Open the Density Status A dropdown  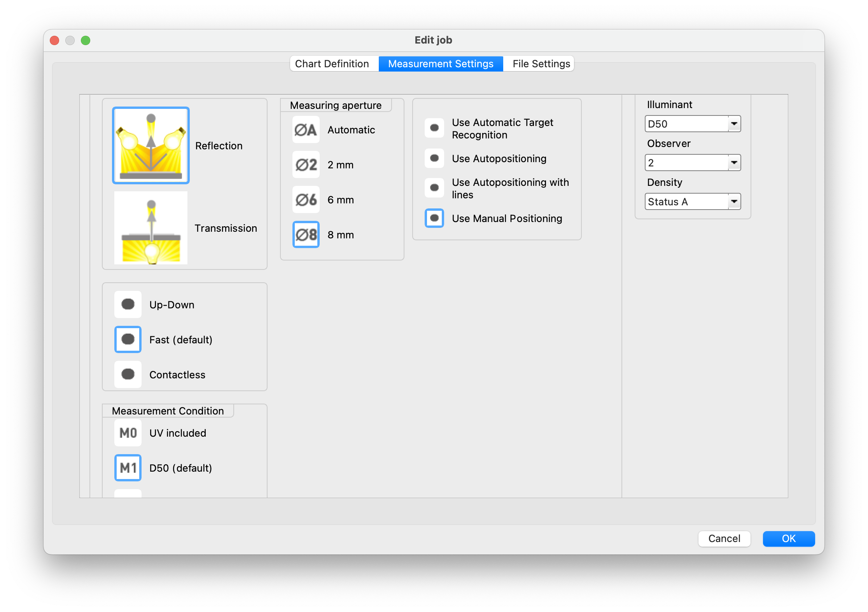(x=733, y=202)
